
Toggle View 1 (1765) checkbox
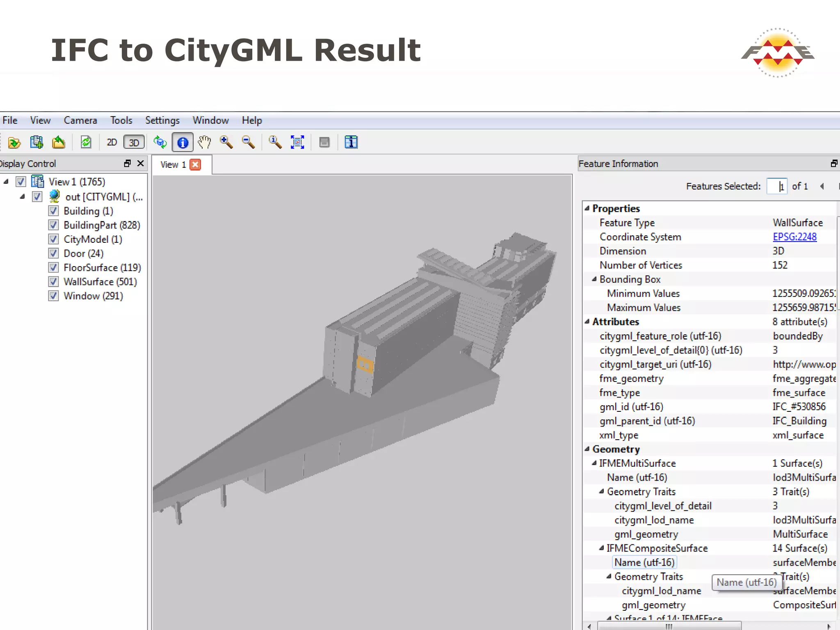click(21, 182)
